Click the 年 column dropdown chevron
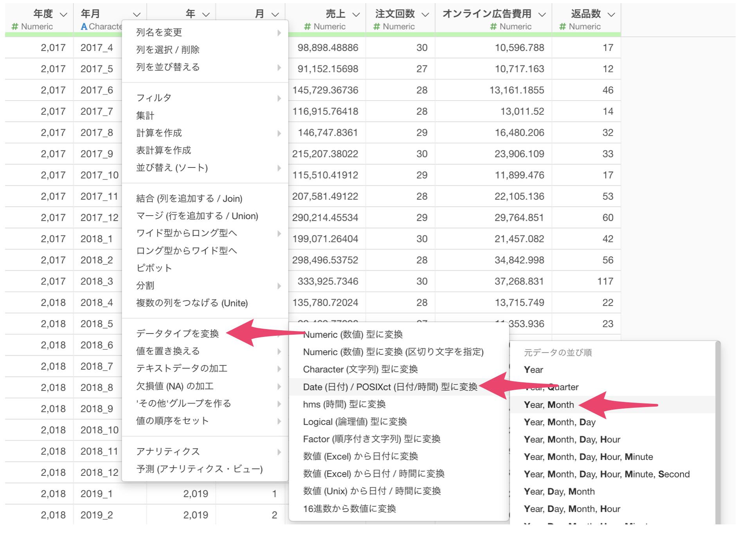Screen dimensions: 756x533 point(206,15)
